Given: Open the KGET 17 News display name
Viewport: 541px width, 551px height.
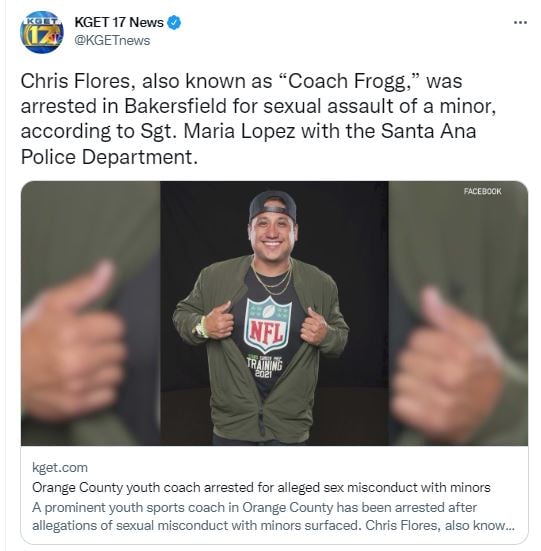Looking at the screenshot, I should pyautogui.click(x=119, y=22).
